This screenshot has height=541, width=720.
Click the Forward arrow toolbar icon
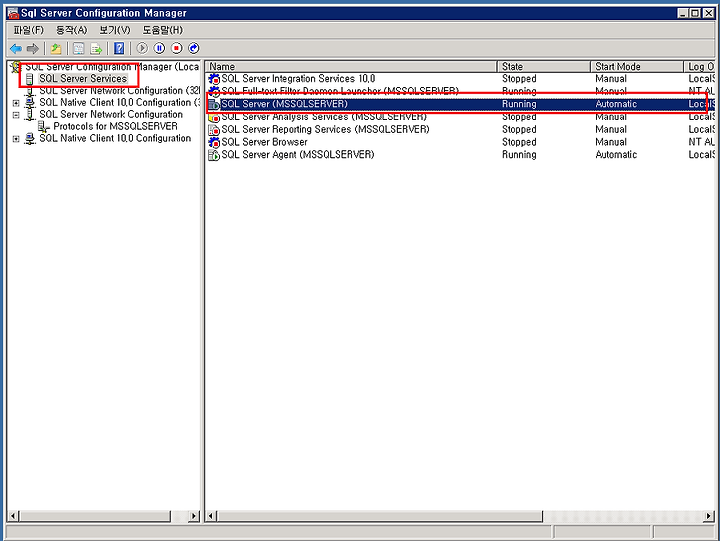[x=33, y=48]
